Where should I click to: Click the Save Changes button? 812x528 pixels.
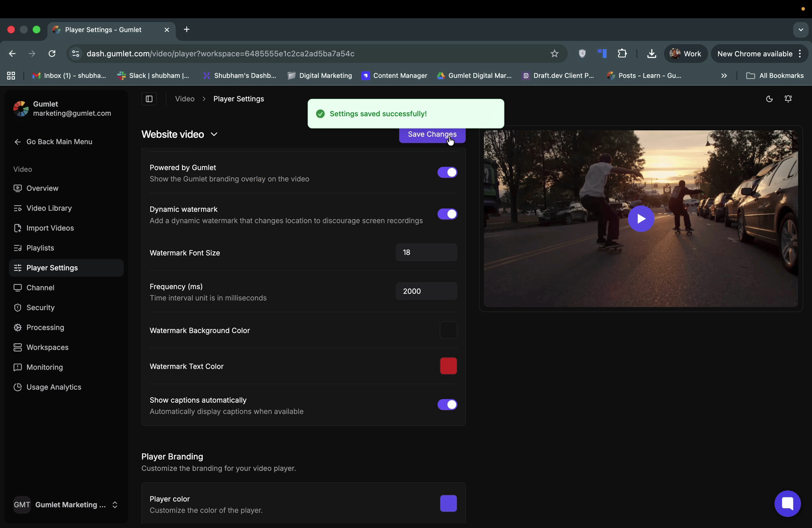(432, 135)
